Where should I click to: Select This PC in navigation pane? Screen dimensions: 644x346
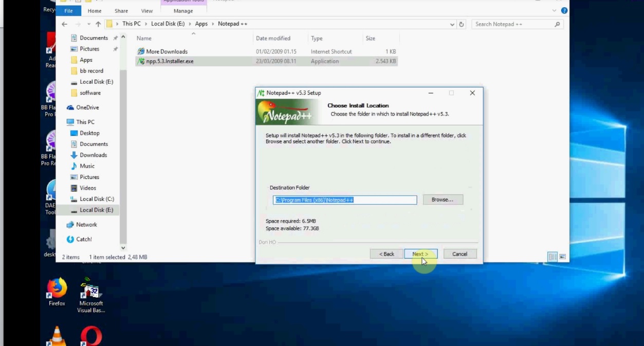[85, 122]
